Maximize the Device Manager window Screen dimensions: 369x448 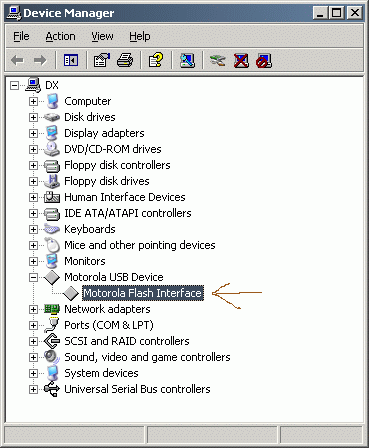[x=336, y=13]
